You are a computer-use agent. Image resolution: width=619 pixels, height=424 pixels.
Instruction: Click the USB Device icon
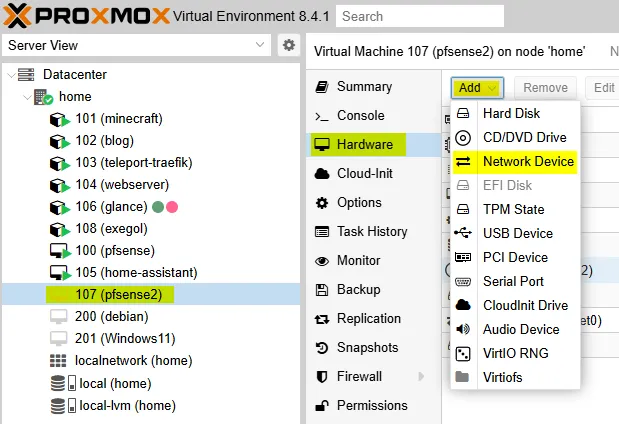click(x=463, y=233)
